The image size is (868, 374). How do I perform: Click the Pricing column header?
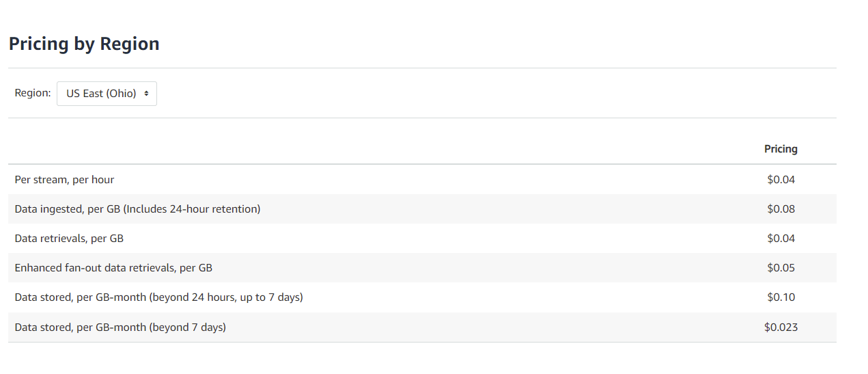pyautogui.click(x=781, y=149)
